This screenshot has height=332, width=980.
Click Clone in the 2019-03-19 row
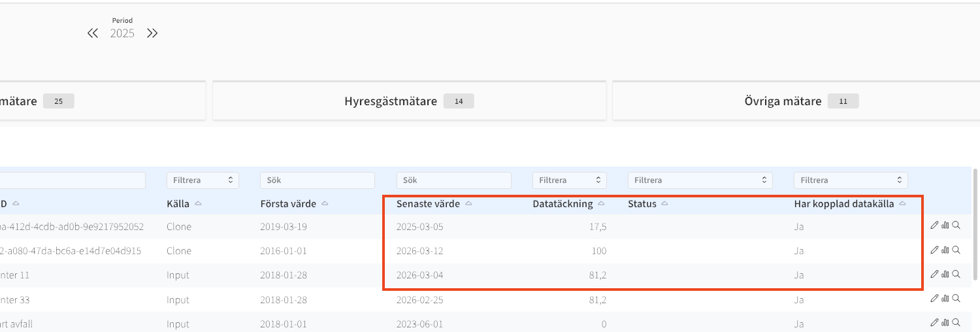click(x=179, y=226)
